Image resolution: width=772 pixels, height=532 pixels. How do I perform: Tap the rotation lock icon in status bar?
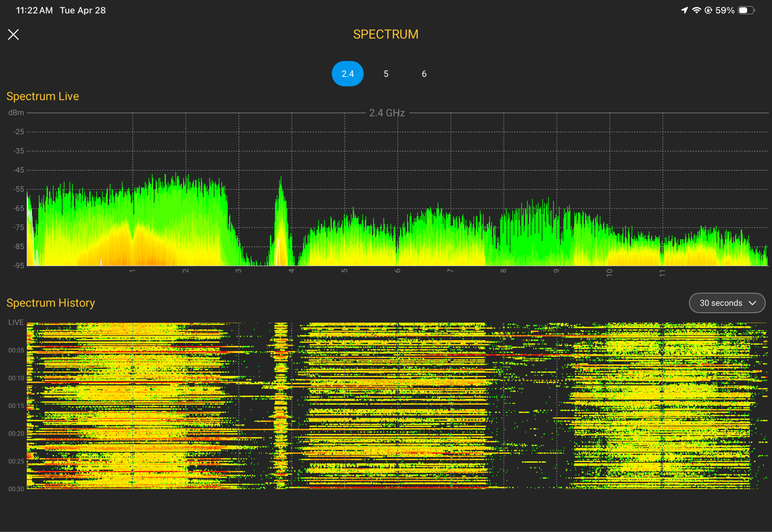pyautogui.click(x=709, y=10)
